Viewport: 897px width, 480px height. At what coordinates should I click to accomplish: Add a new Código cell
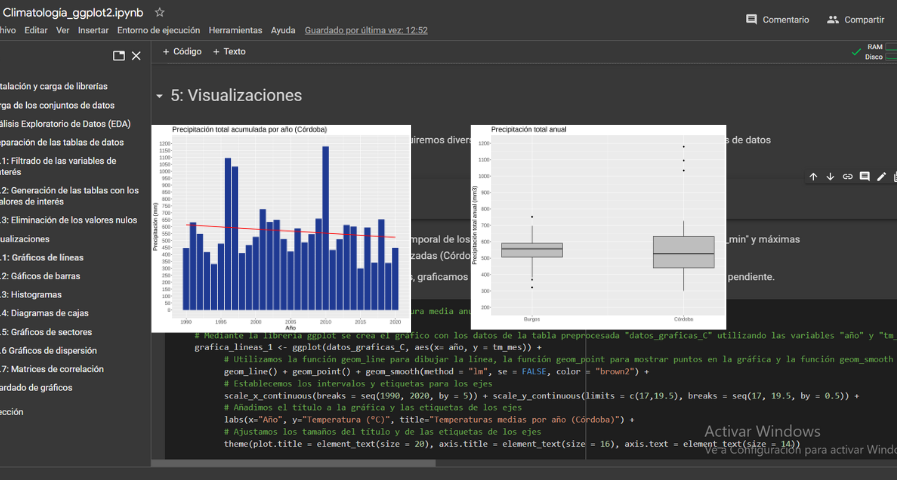point(182,51)
